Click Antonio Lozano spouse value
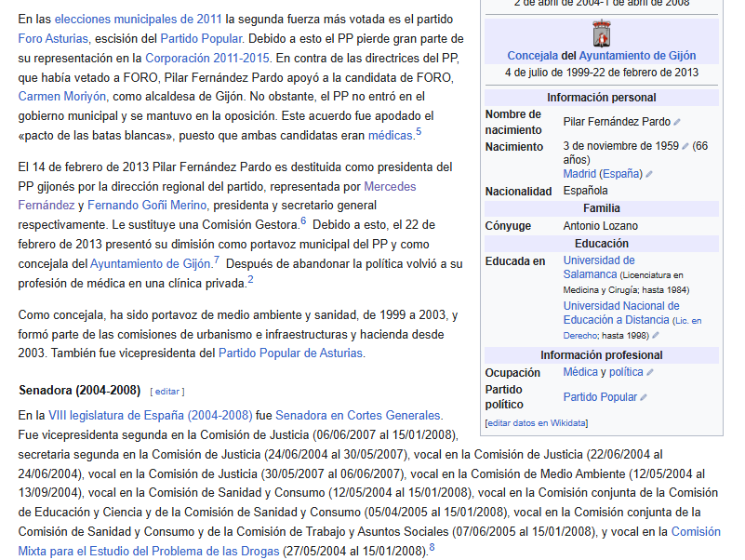 click(601, 226)
